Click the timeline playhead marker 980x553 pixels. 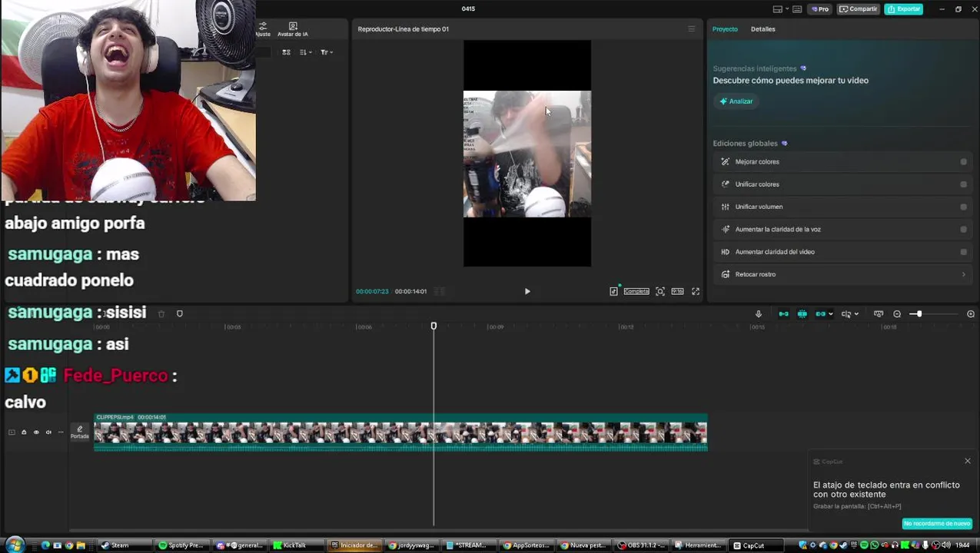(434, 326)
